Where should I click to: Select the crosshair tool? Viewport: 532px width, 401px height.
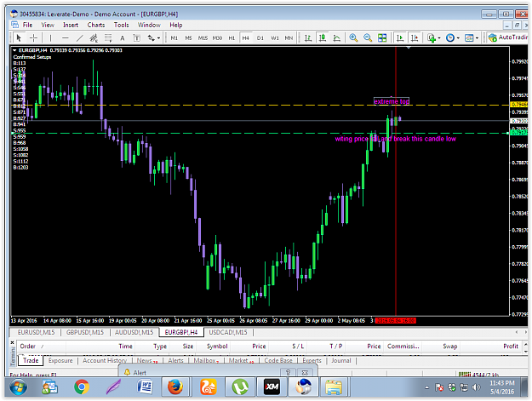click(33, 38)
